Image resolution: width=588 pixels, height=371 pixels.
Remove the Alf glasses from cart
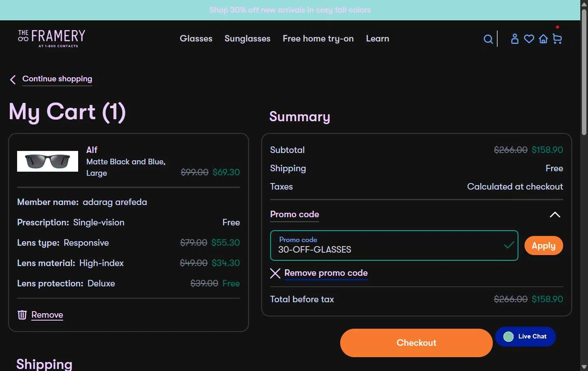pyautogui.click(x=47, y=315)
